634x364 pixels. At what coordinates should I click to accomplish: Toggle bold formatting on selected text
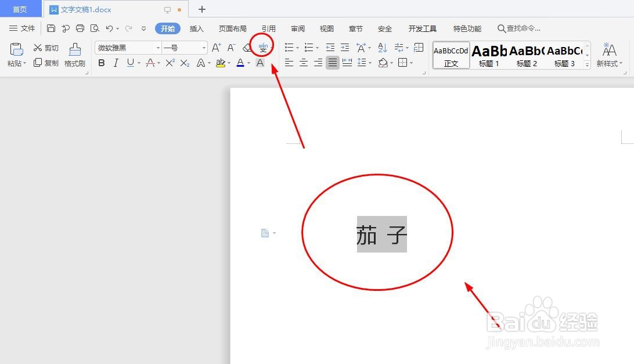(x=101, y=62)
